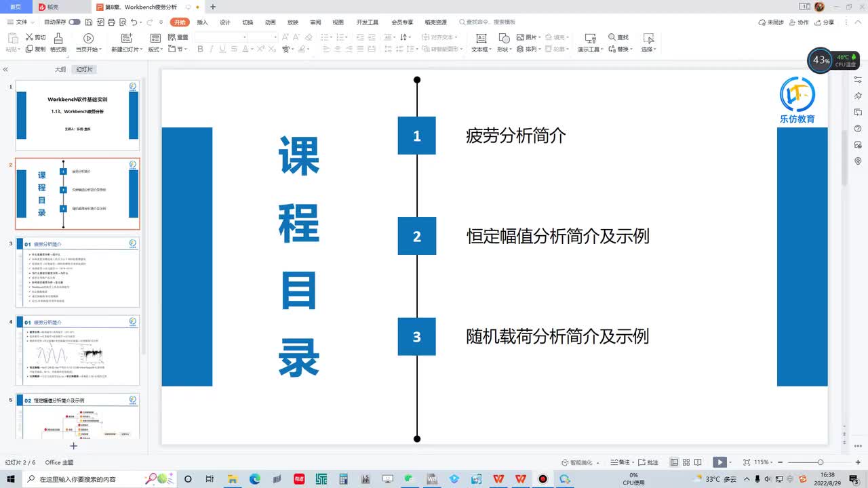Screen dimensions: 868x488
Task: Toggle bold formatting B
Action: (x=201, y=49)
